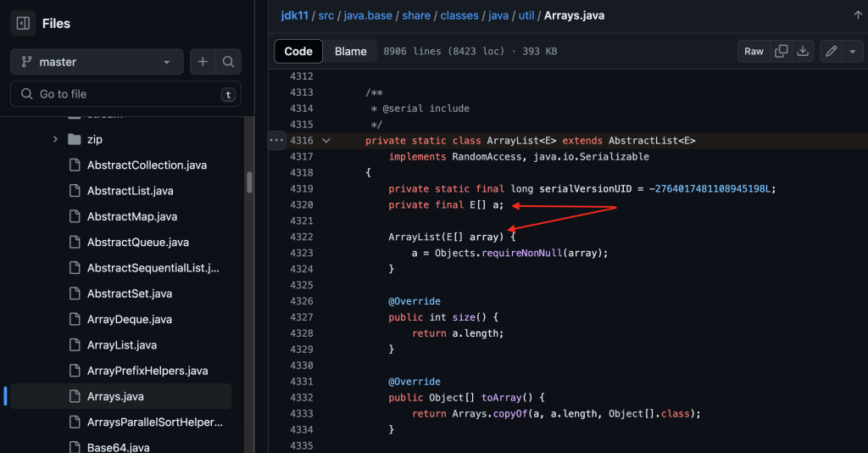Copy raw file contents icon
The image size is (868, 453).
coord(781,51)
